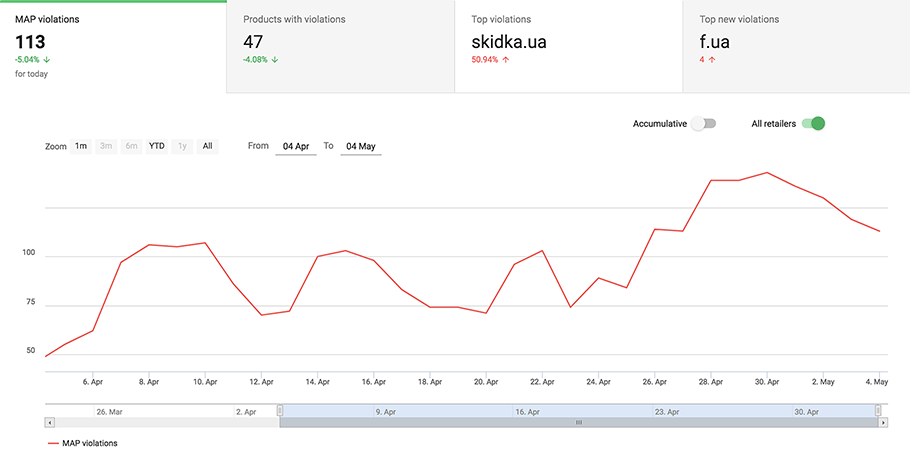The image size is (910, 455).
Task: Select the Top new violations tab
Action: pos(796,46)
